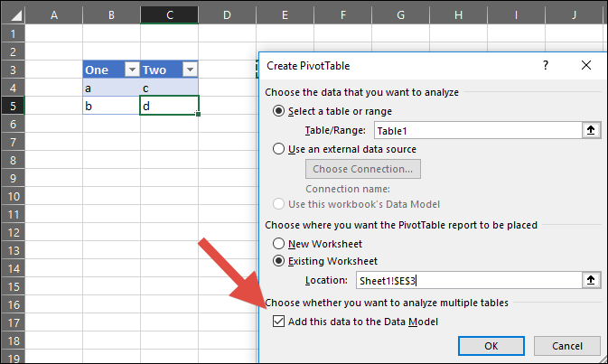Click the Location field showing Sheet1!$E$3
Image resolution: width=608 pixels, height=364 pixels.
pos(466,281)
